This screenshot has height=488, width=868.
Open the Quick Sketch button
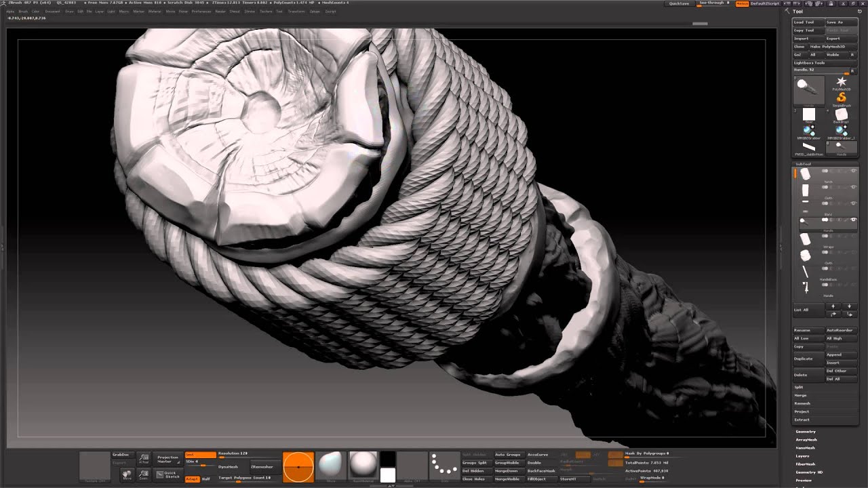pyautogui.click(x=168, y=475)
